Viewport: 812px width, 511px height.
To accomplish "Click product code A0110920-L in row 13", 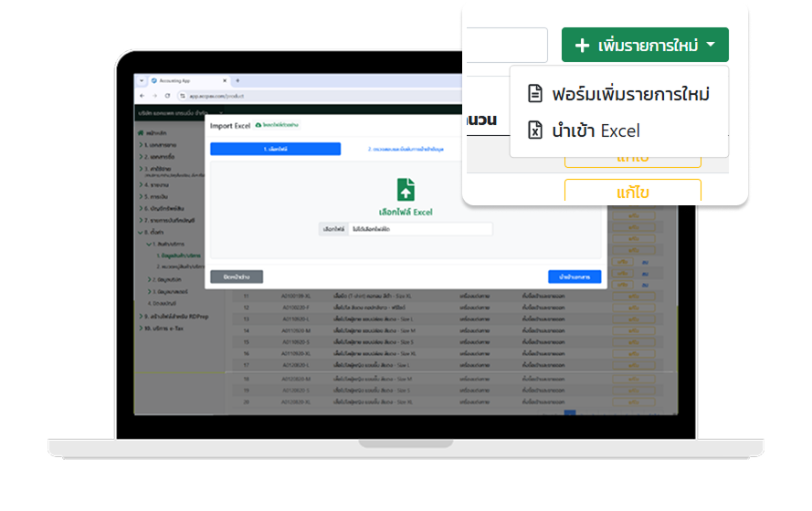I will 296,319.
